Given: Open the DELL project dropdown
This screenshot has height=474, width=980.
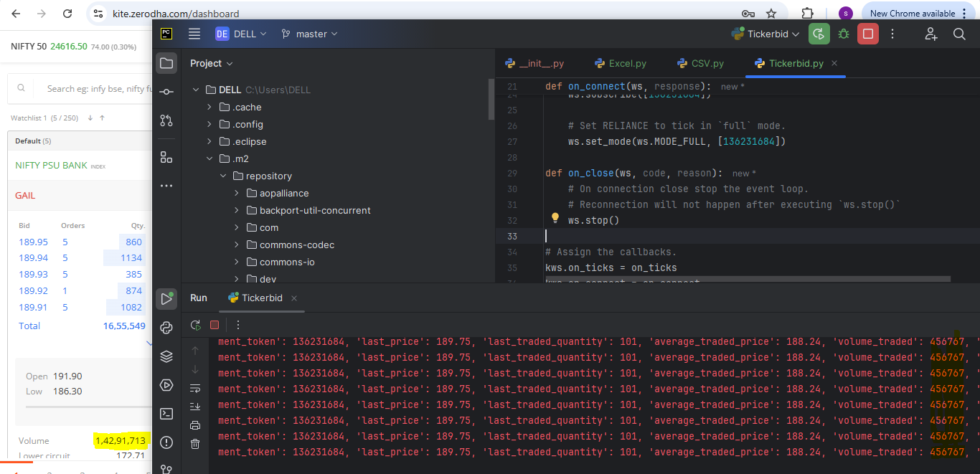Looking at the screenshot, I should click(241, 34).
